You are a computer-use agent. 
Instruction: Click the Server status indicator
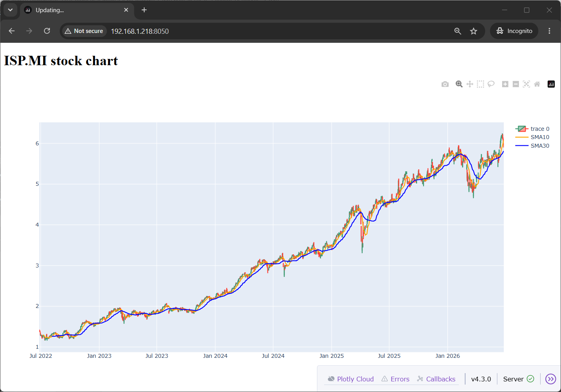(x=519, y=379)
